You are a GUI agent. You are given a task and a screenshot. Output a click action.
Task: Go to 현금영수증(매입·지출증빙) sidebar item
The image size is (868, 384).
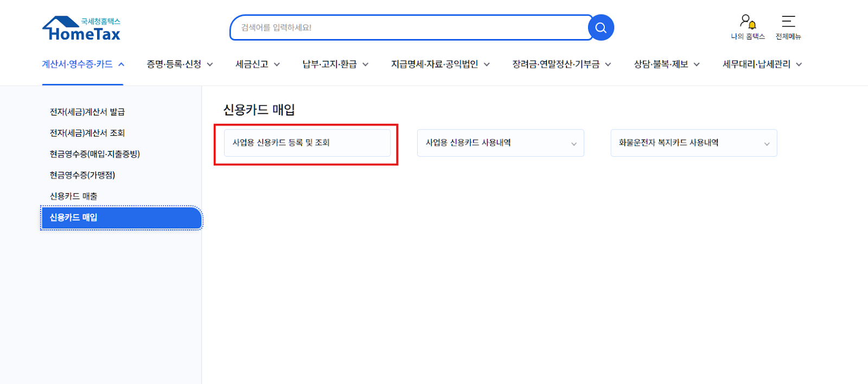tap(95, 155)
